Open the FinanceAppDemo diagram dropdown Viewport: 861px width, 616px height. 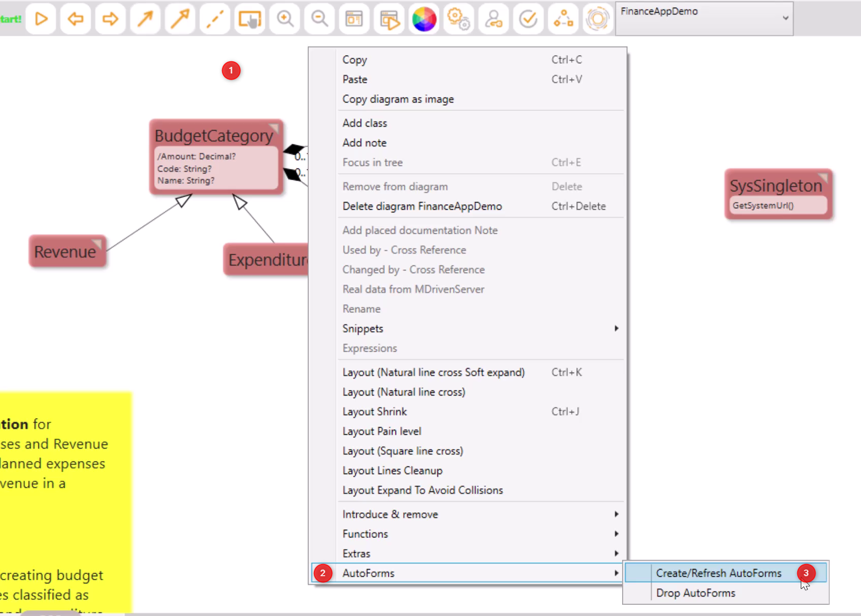(x=704, y=18)
